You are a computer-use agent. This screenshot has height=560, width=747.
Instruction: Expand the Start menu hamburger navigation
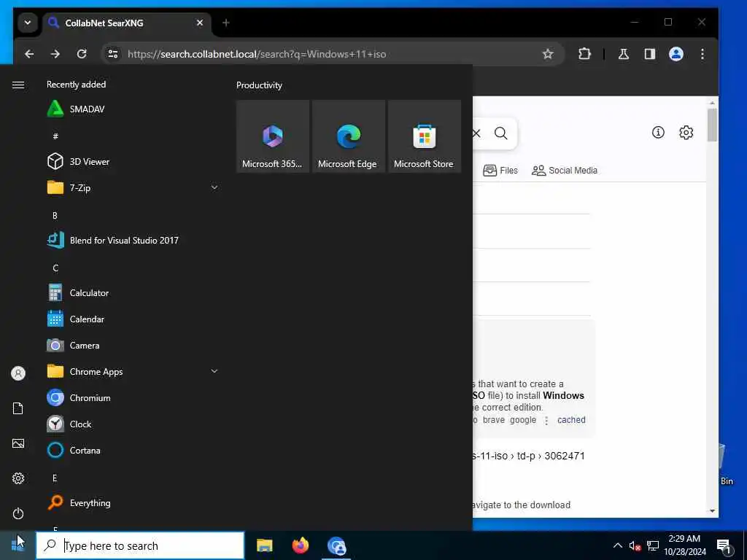click(18, 85)
